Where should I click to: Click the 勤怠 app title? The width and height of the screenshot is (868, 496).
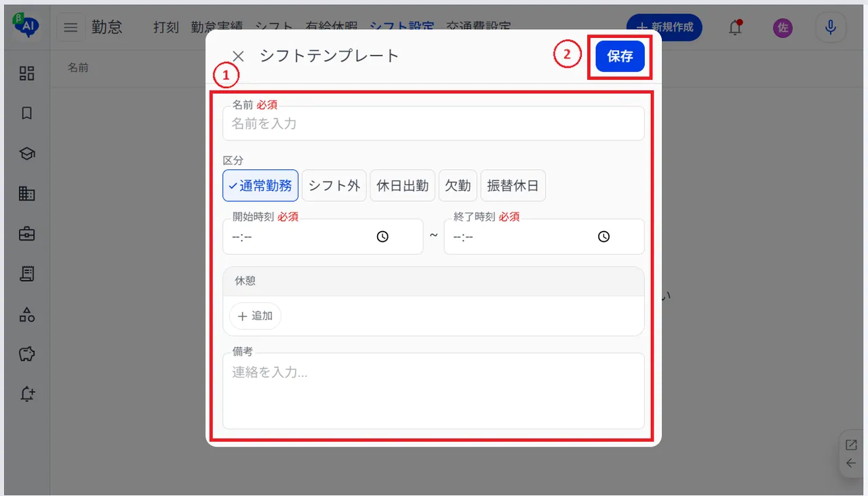click(x=107, y=27)
